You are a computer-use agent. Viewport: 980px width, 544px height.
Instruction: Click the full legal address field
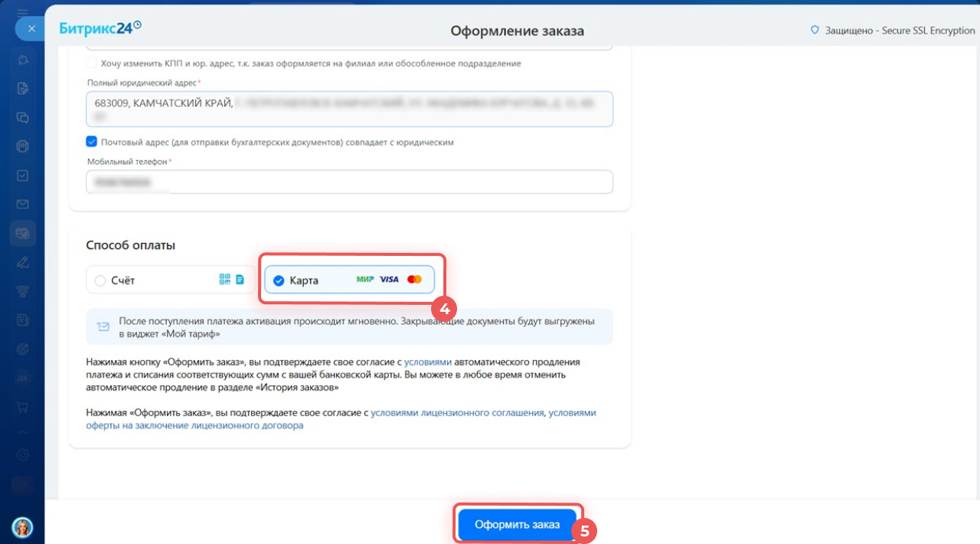349,109
